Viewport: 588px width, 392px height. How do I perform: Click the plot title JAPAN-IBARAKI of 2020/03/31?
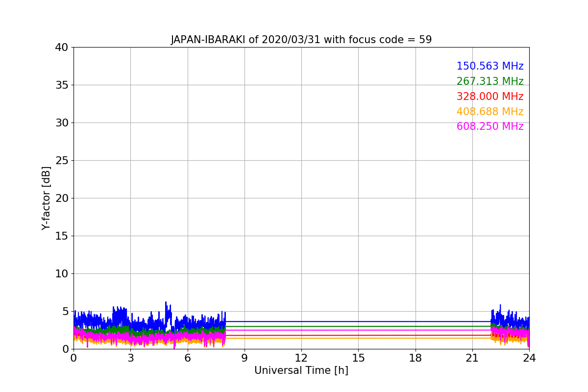(x=301, y=40)
